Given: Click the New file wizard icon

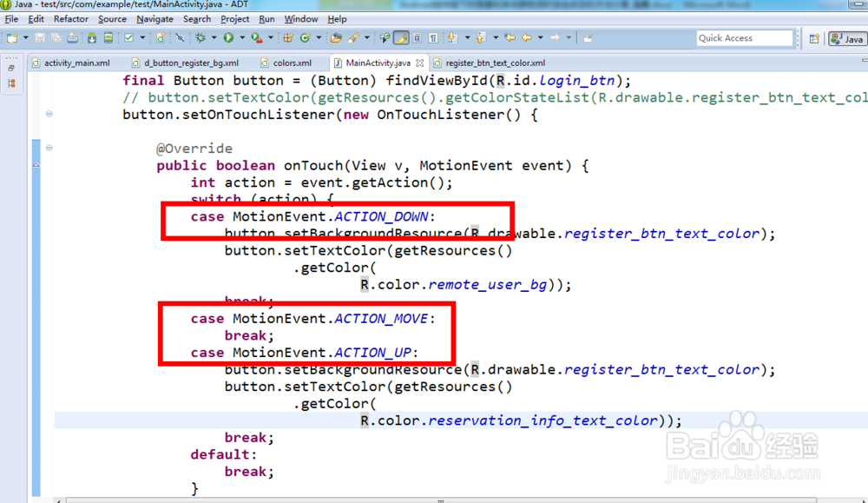Looking at the screenshot, I should tap(11, 37).
